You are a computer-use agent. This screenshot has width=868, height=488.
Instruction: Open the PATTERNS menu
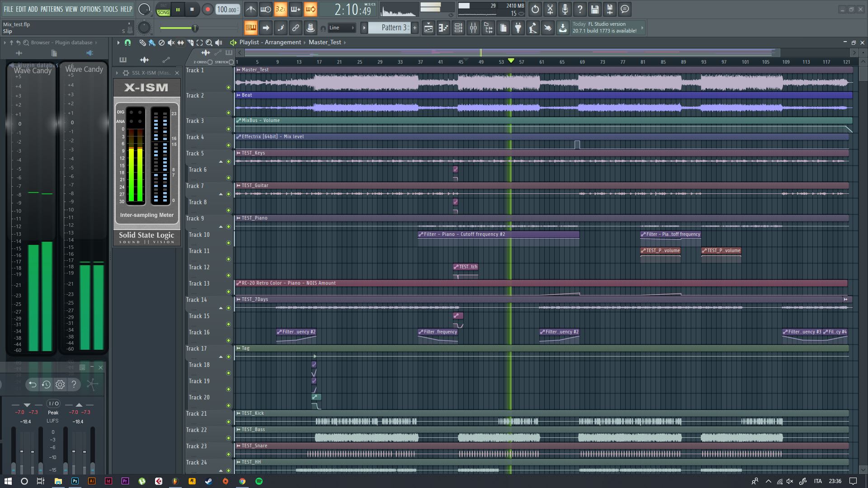(52, 9)
